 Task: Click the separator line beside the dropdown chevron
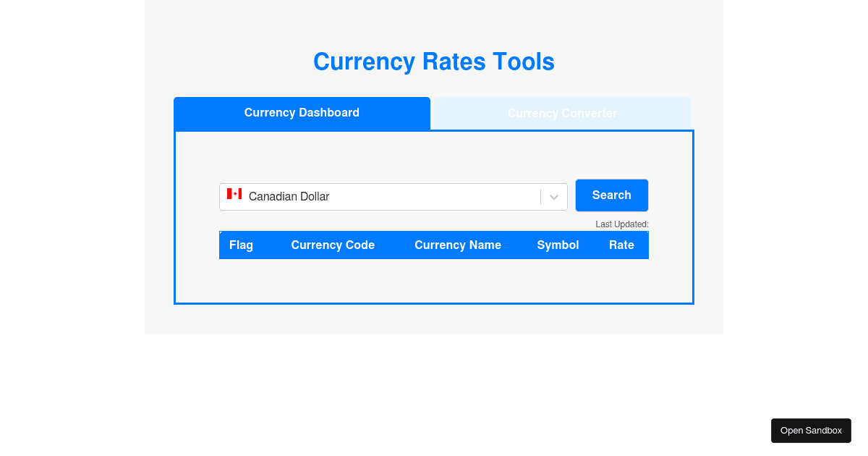click(x=540, y=197)
